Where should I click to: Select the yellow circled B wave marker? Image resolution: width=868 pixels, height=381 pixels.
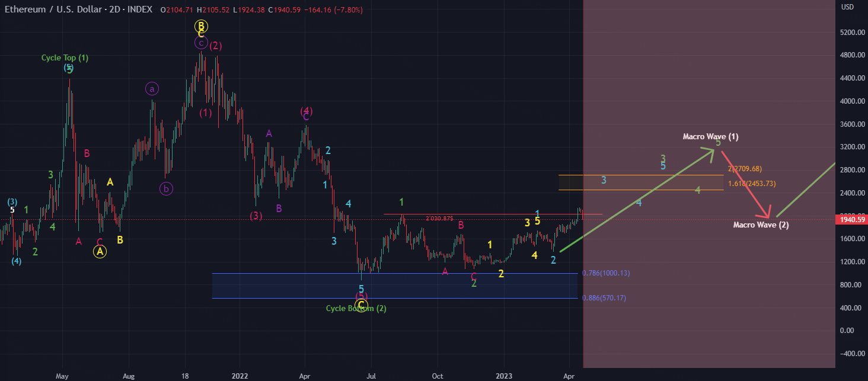pyautogui.click(x=201, y=26)
